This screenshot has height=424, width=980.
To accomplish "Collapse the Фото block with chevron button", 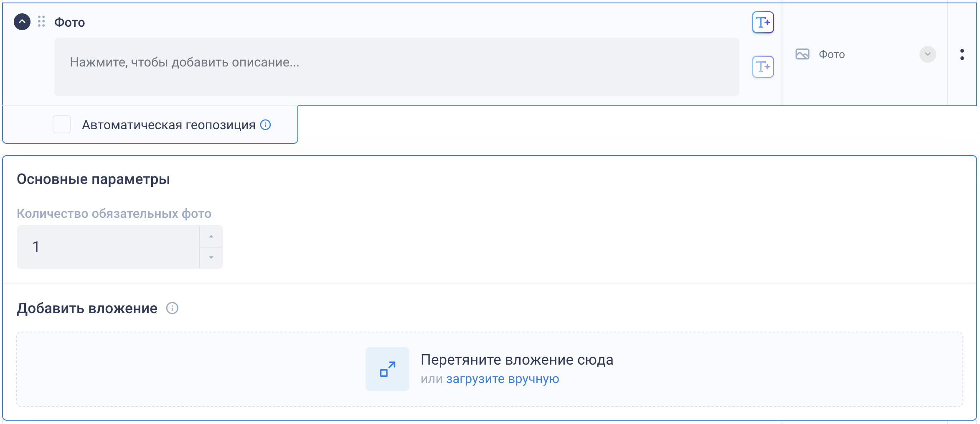I will point(22,22).
